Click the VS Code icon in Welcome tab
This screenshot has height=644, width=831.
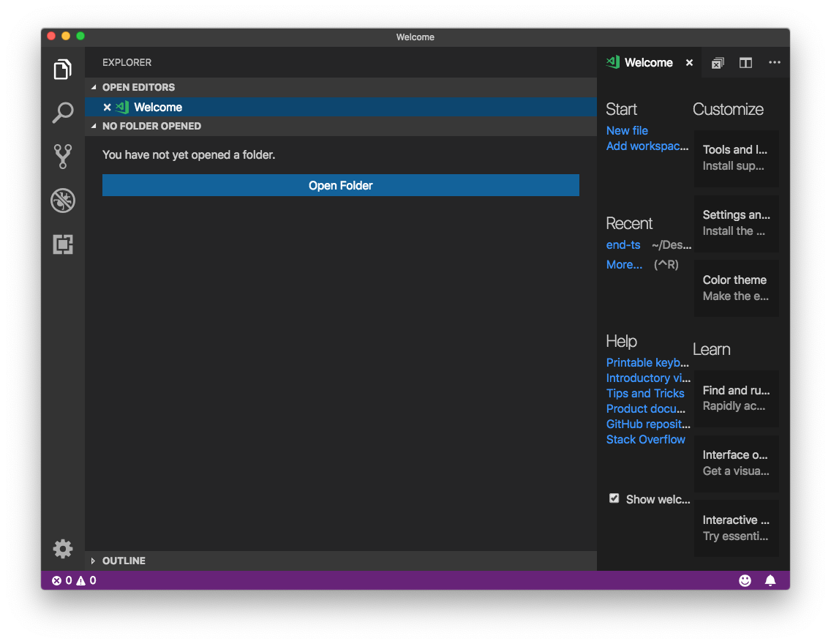(x=613, y=62)
